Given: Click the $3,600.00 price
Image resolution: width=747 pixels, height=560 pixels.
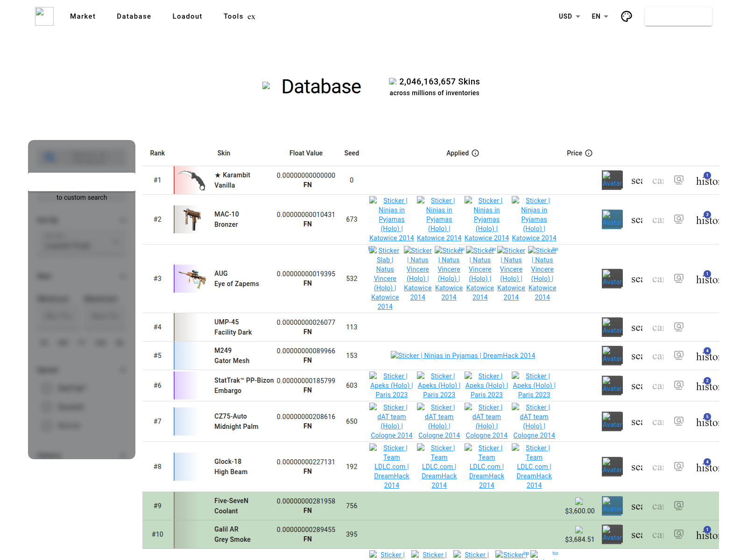Looking at the screenshot, I should tap(579, 511).
